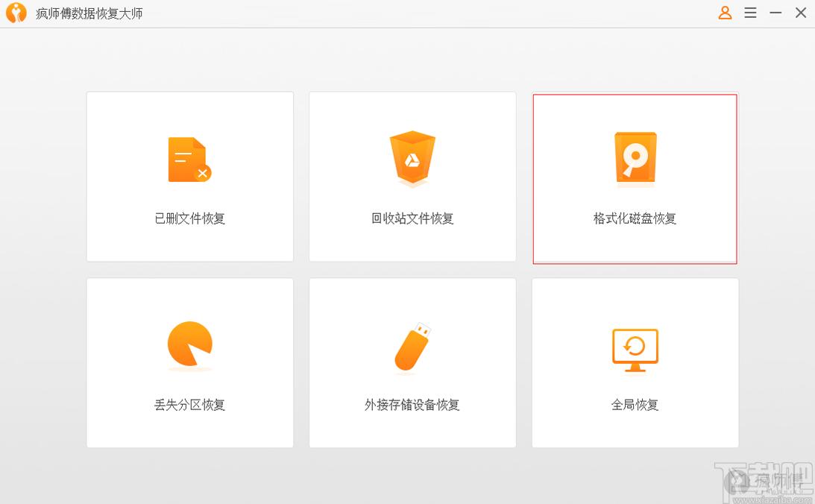This screenshot has height=504, width=815.
Task: Click the recycle bin file recovery icon
Action: click(x=412, y=159)
